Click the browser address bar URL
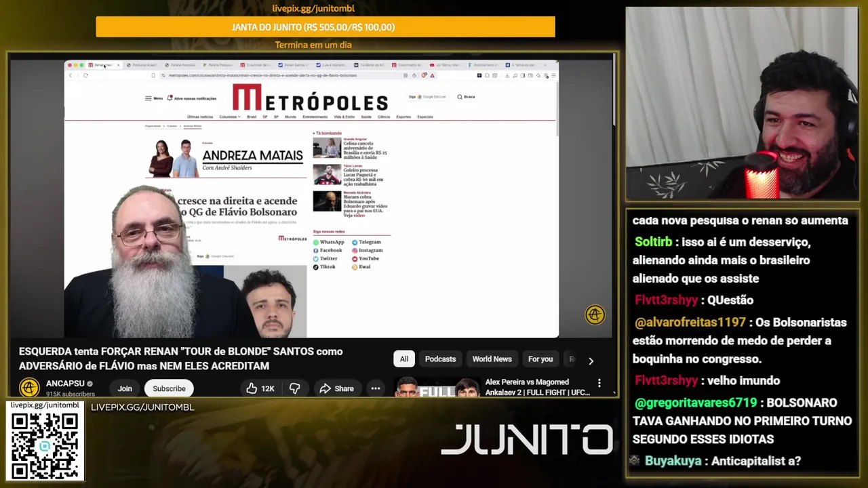This screenshot has width=868, height=488. click(262, 75)
